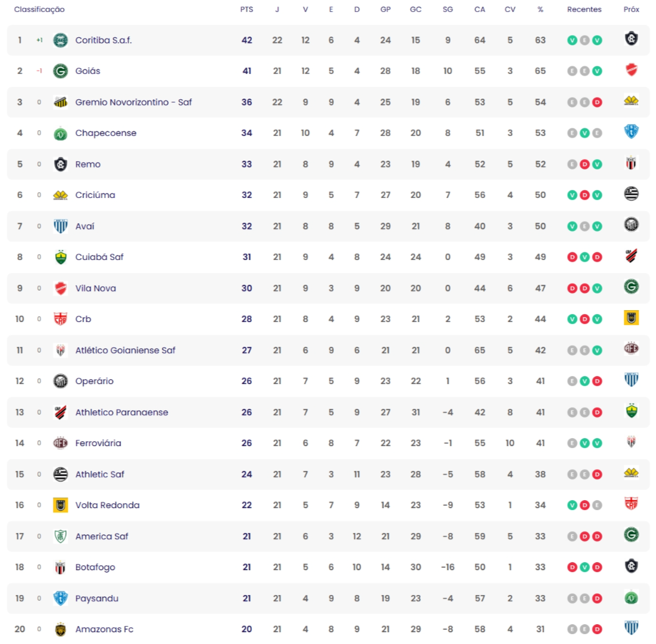Click the Coritiba S.a.f. club crest
656x644 pixels.
pyautogui.click(x=61, y=40)
